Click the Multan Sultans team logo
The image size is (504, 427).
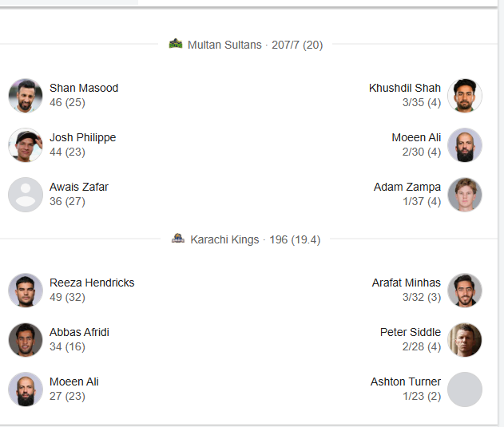176,44
